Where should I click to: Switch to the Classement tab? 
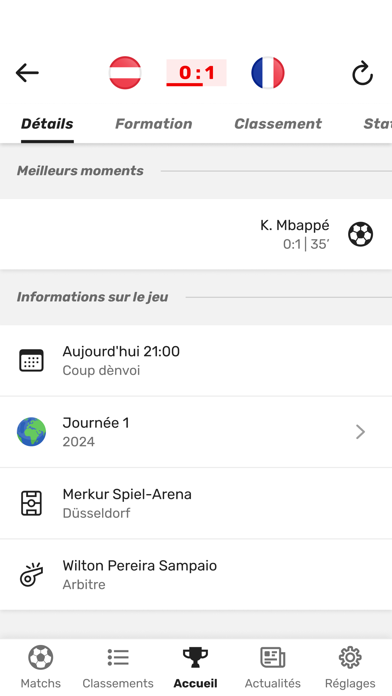coord(278,123)
